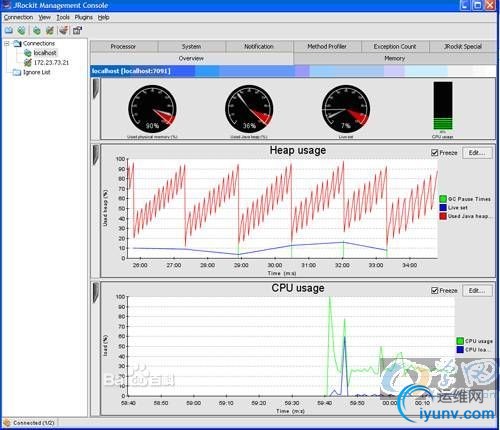Open the Plugins menu
Image resolution: width=500 pixels, height=430 pixels.
tap(84, 17)
